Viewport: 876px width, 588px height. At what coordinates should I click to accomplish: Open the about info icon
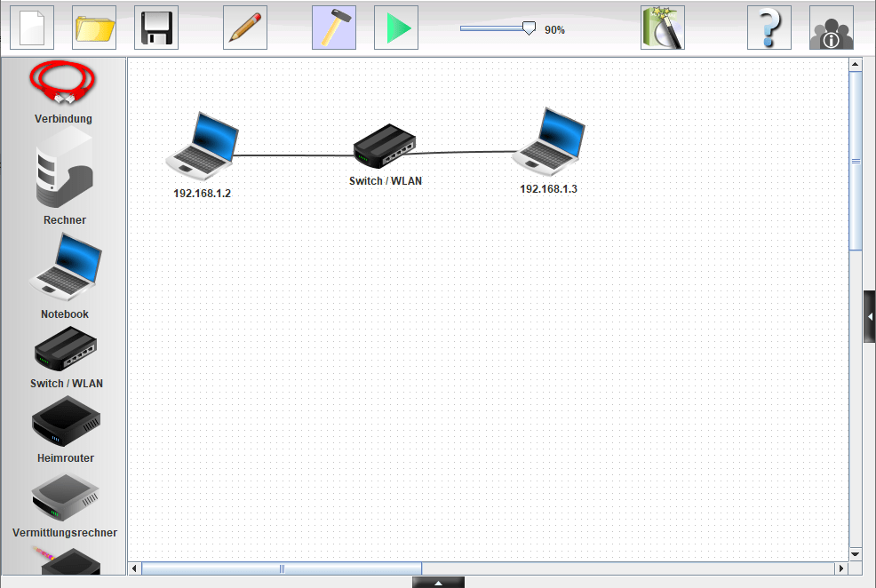tap(832, 28)
